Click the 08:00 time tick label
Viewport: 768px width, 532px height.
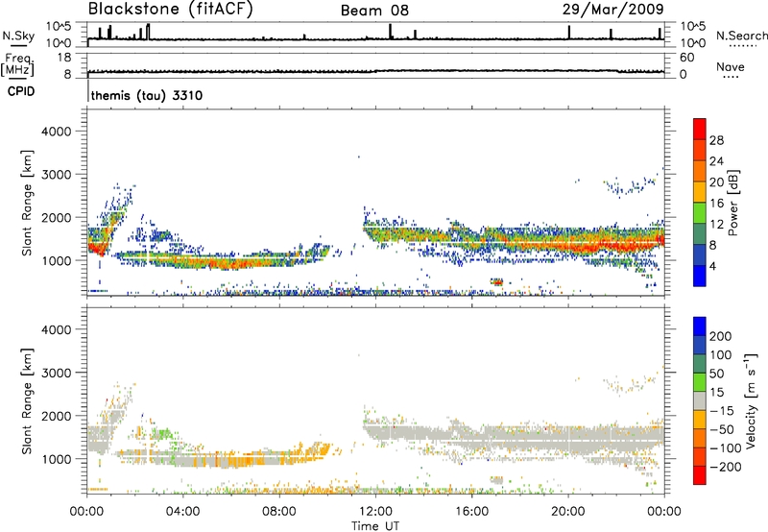pyautogui.click(x=279, y=512)
